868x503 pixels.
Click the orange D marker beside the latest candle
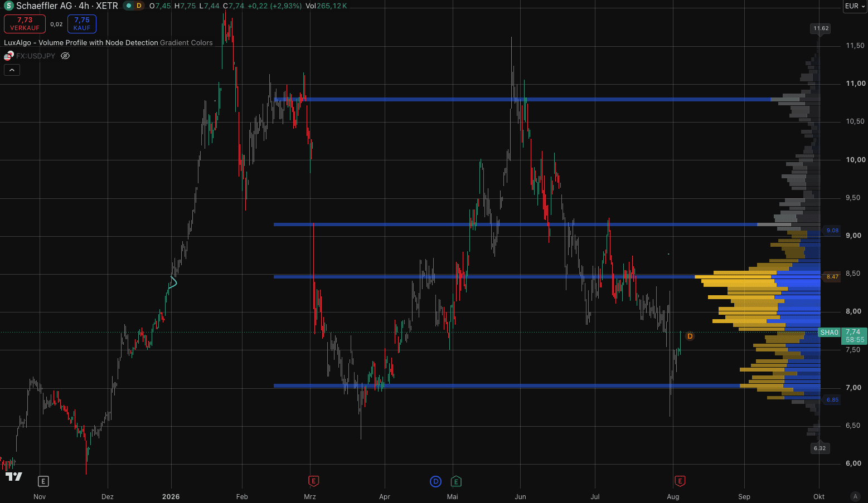pos(690,336)
